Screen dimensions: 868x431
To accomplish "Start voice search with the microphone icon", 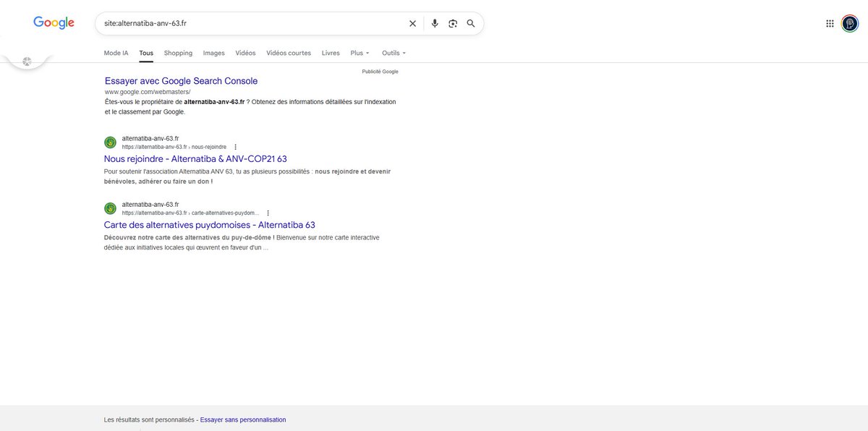I will point(435,23).
